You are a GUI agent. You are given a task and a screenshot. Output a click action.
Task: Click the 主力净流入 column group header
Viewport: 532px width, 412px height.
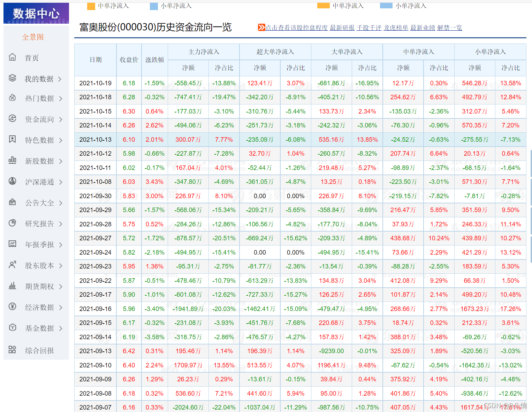pos(204,52)
